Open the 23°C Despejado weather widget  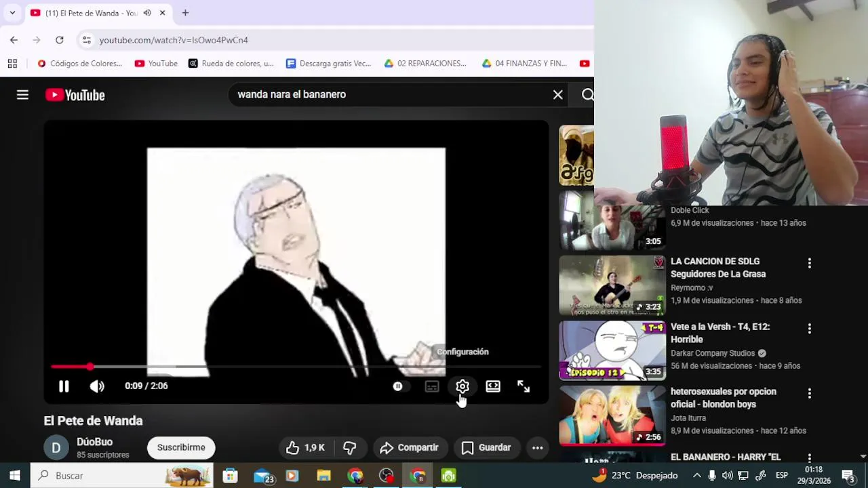635,476
